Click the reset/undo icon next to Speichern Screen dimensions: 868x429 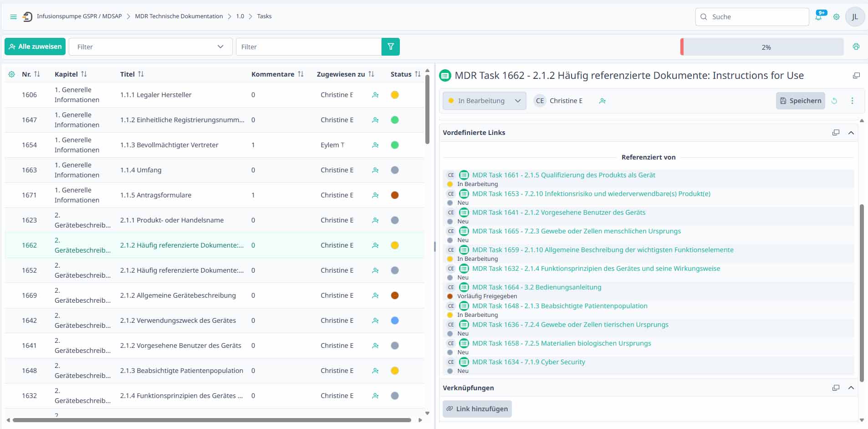click(834, 101)
